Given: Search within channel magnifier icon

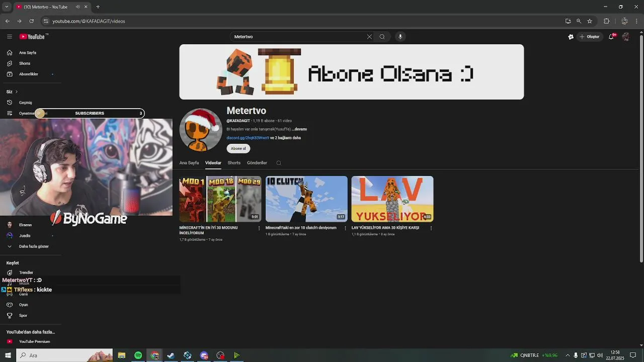Looking at the screenshot, I should pos(279,163).
